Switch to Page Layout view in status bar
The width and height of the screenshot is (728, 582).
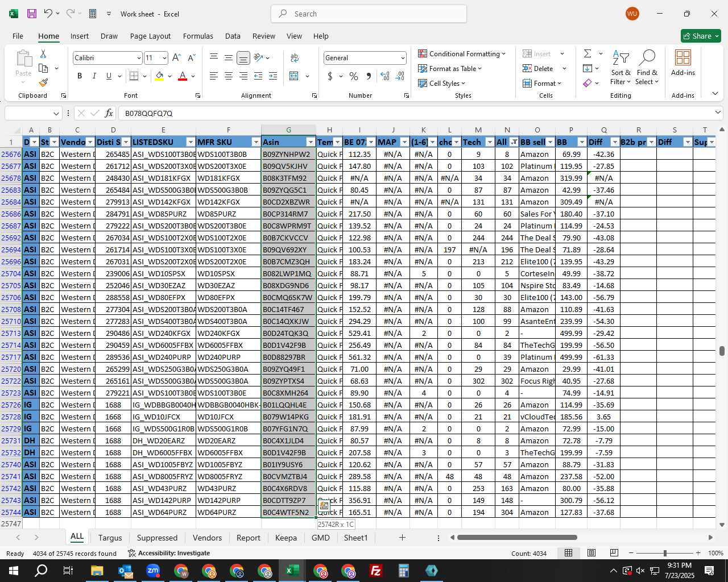(x=591, y=553)
